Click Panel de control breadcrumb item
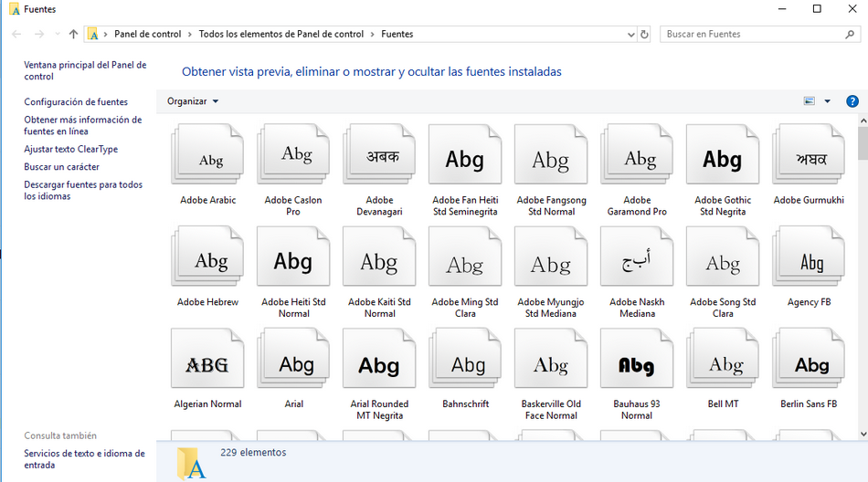Screen dimensions: 868x482 [147, 35]
